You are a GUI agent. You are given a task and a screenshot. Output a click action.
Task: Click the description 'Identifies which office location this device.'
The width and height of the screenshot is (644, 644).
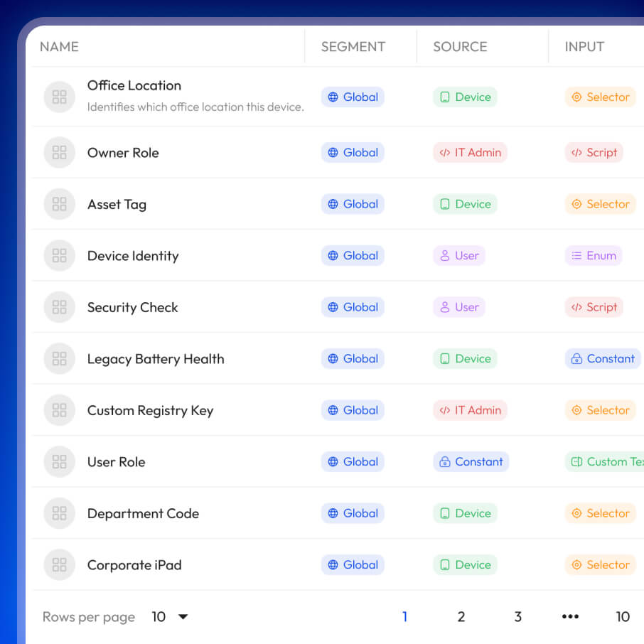pos(195,107)
